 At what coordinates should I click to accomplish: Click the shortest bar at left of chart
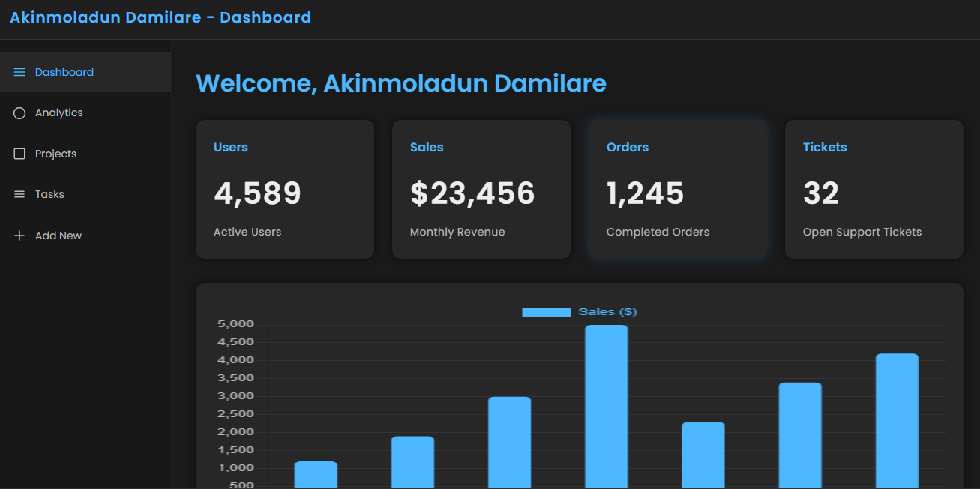[316, 475]
